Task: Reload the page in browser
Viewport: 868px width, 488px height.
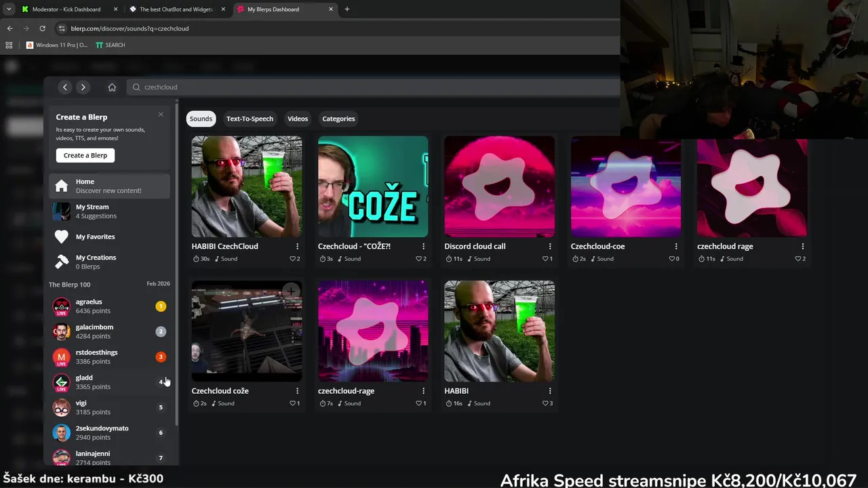Action: (42, 28)
